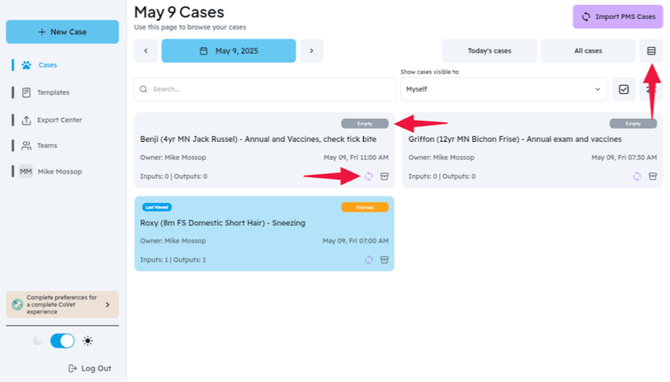This screenshot has height=382, width=670.
Task: Archive the Griffon case card
Action: click(652, 176)
